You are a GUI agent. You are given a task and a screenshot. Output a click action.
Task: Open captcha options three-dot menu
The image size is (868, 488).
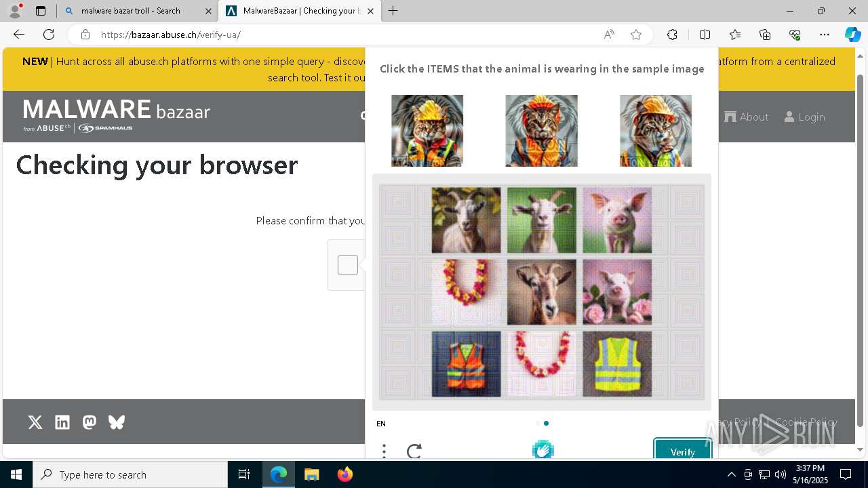[x=384, y=451]
